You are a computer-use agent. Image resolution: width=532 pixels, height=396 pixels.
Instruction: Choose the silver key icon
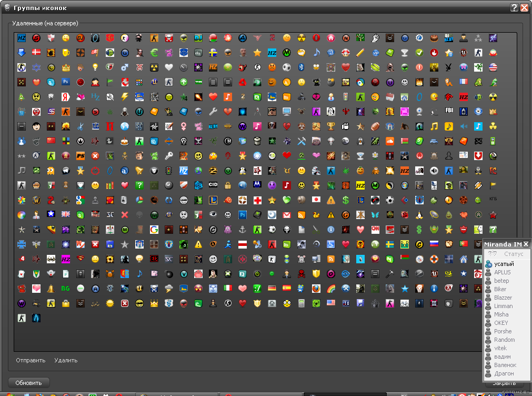coord(168,156)
